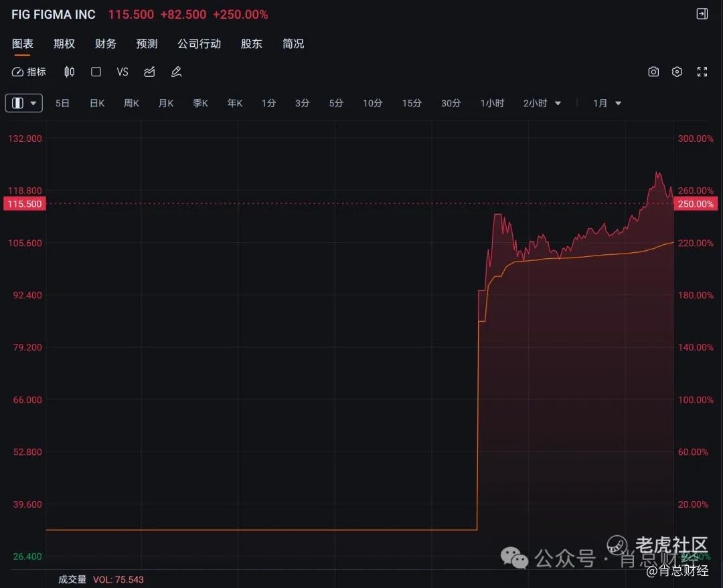
Task: Activate the pencil drawing tool
Action: click(176, 72)
